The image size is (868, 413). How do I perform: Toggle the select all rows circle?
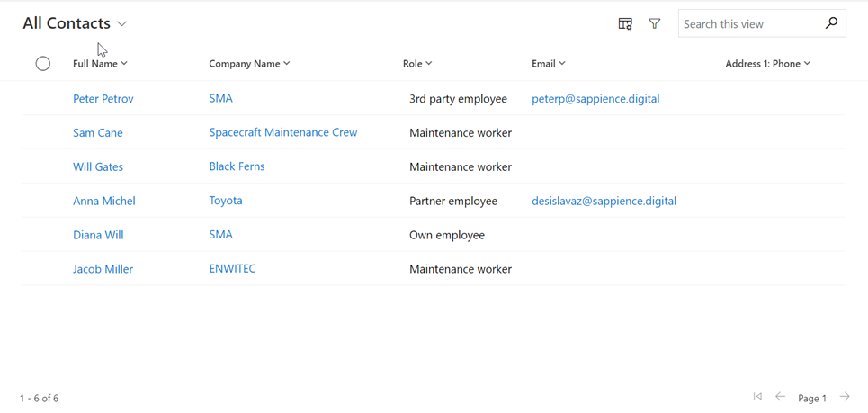tap(43, 64)
